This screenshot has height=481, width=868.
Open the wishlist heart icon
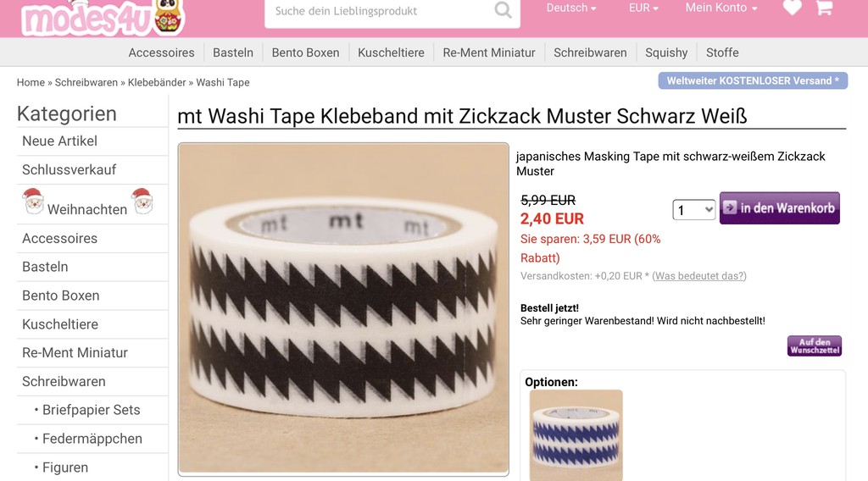[x=793, y=8]
